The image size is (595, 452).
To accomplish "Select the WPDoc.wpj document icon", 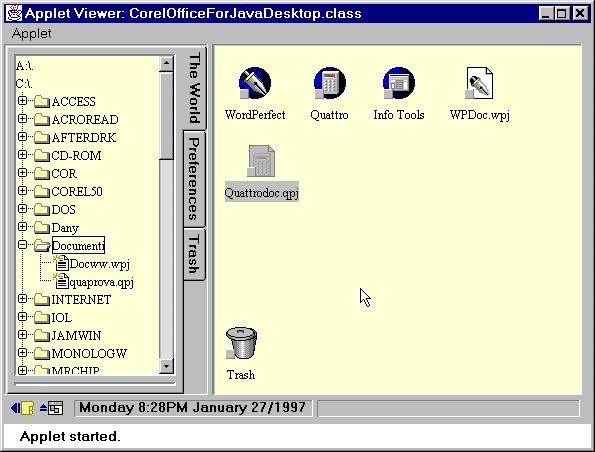I will click(x=479, y=83).
